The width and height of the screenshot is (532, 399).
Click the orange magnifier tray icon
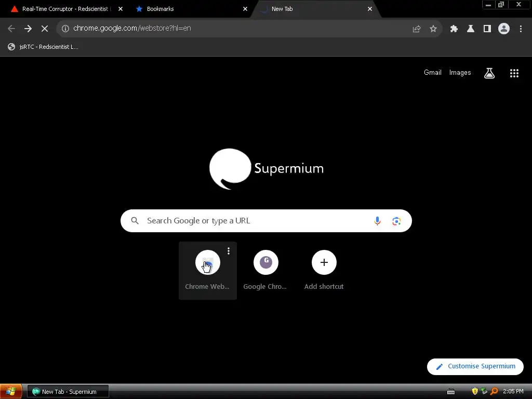tap(495, 392)
